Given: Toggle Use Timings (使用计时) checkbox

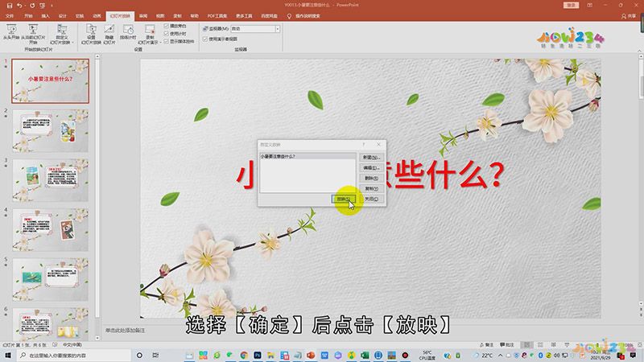Looking at the screenshot, I should pos(167,34).
